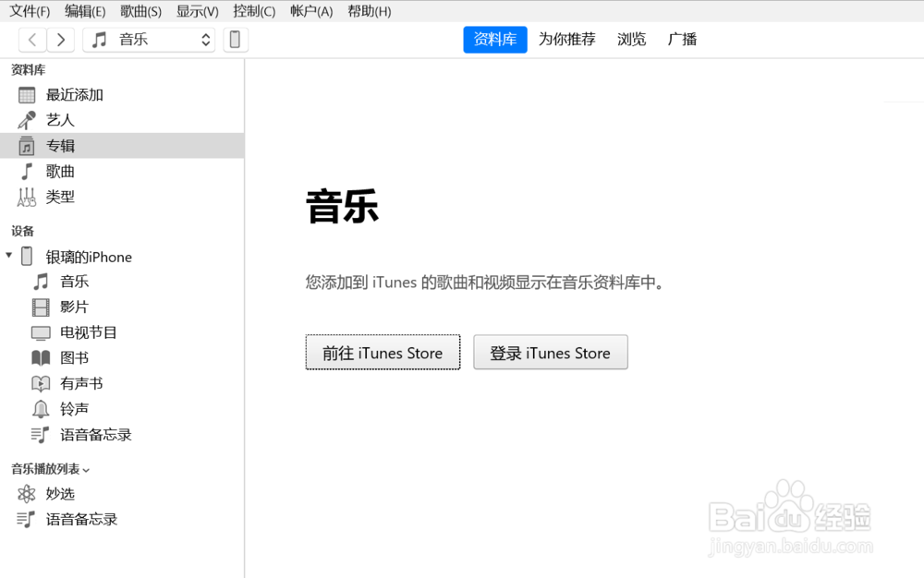Click the back navigation arrow
The height and width of the screenshot is (578, 924).
[32, 40]
